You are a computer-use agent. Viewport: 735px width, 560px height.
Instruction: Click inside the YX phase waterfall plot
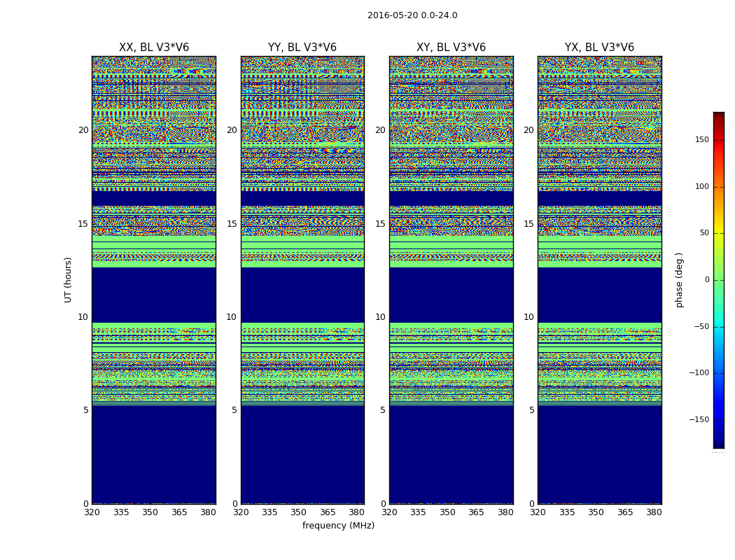click(x=599, y=280)
